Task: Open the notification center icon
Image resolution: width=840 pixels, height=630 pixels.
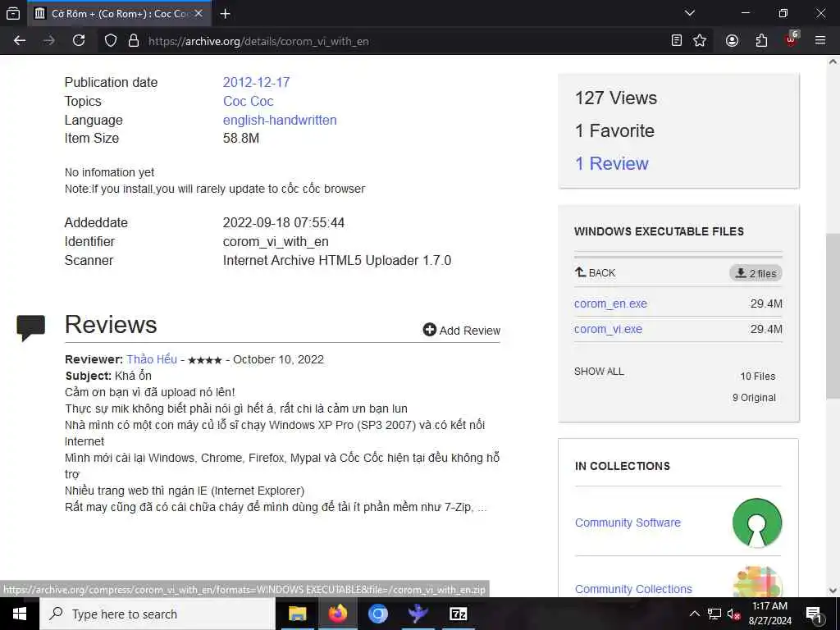Action: point(814,614)
